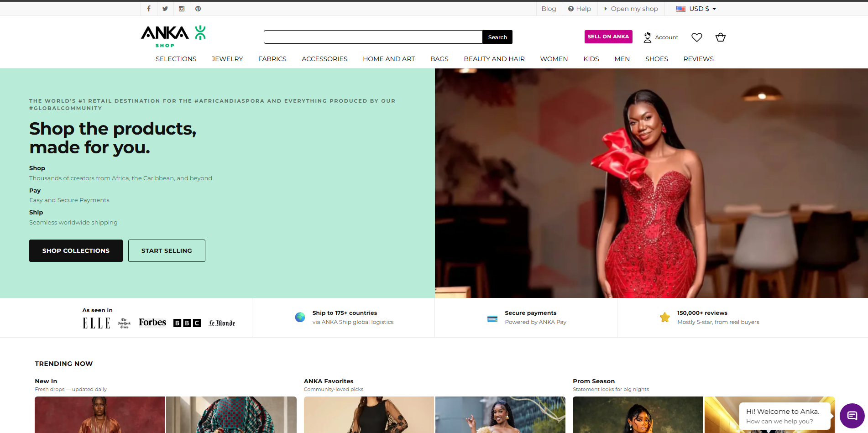Open second ANKA Favorites product thumbnail
This screenshot has height=433, width=868.
point(500,415)
